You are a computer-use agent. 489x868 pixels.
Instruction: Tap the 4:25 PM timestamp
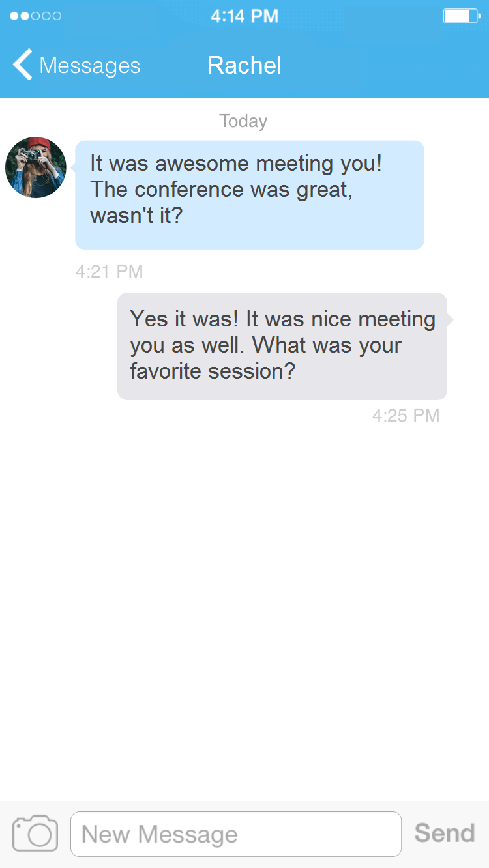[406, 415]
